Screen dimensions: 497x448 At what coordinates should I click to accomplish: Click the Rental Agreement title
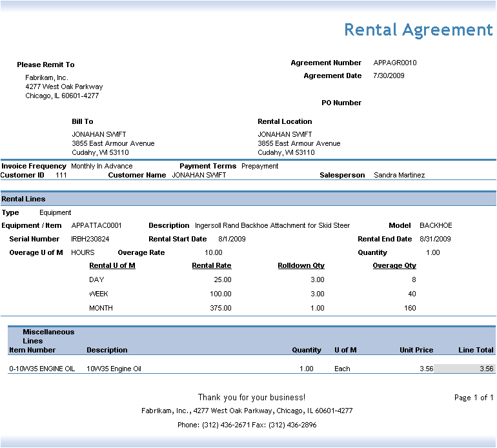tap(418, 30)
